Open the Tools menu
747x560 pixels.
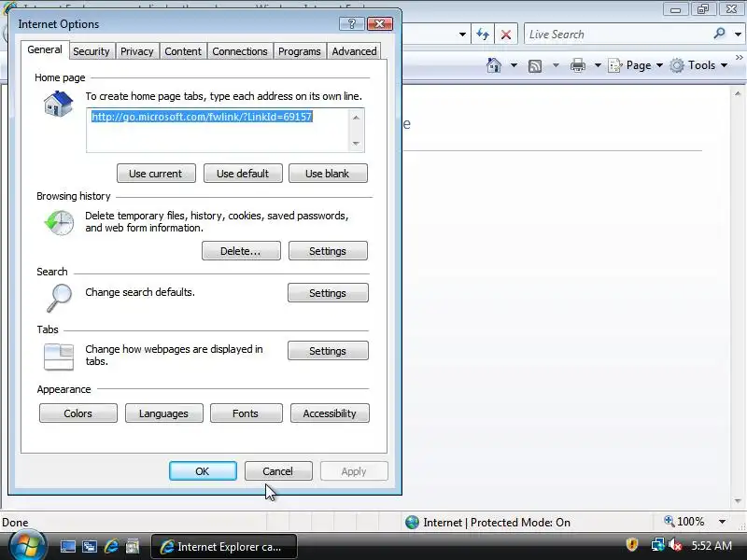[698, 65]
